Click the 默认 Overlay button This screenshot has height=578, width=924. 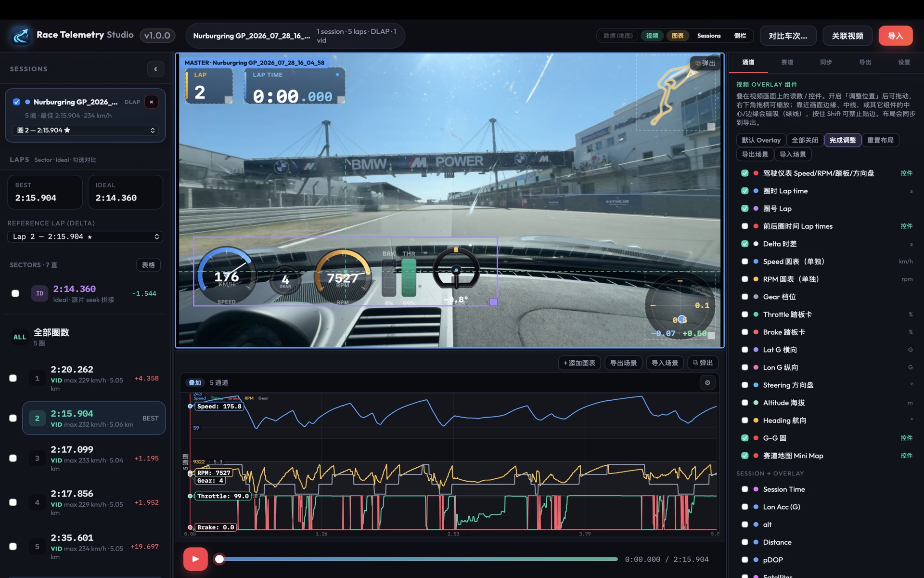tap(761, 140)
